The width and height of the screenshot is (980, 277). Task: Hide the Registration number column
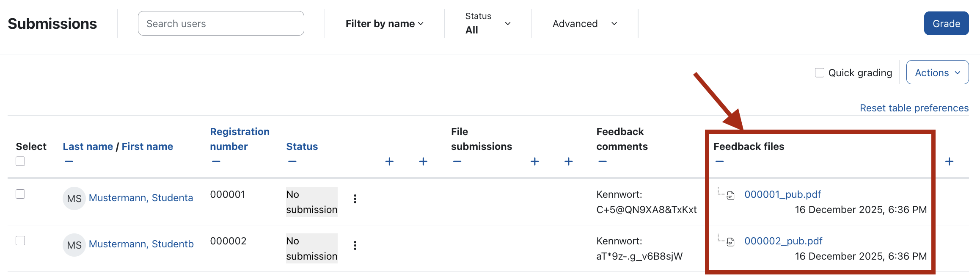[216, 162]
